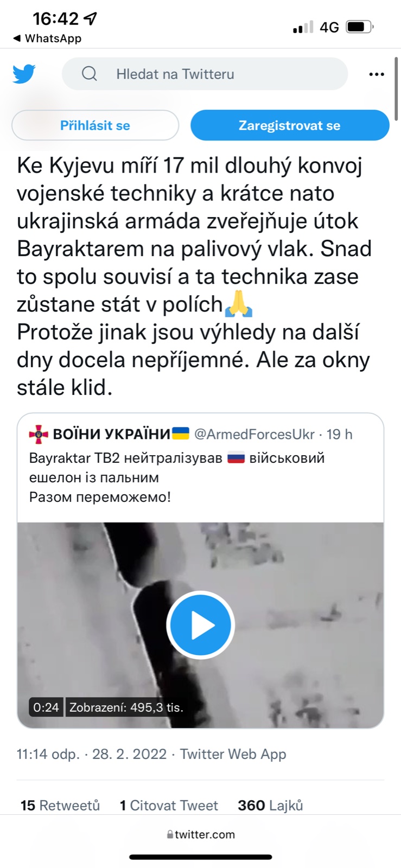The height and width of the screenshot is (868, 401).
Task: Open the three-dot more options menu
Action: tap(376, 74)
